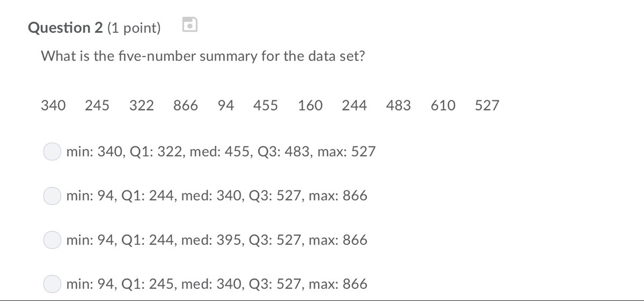The image size is (644, 301).
Task: Select radio button for option starting min: 340
Action: (x=52, y=152)
